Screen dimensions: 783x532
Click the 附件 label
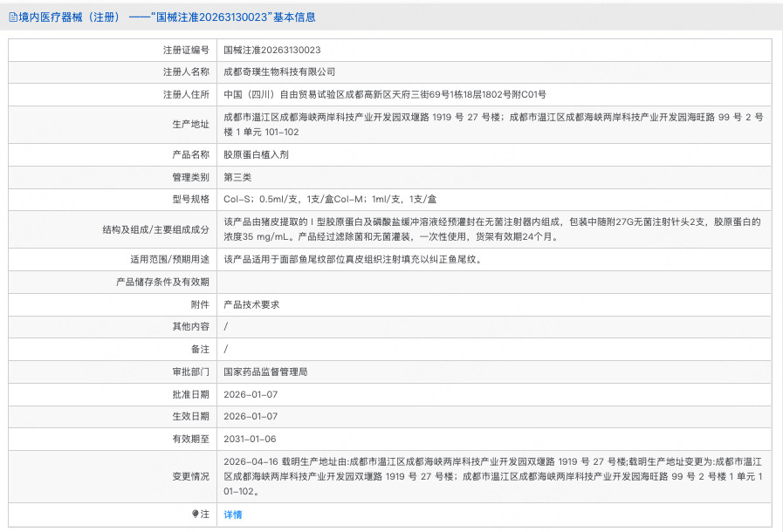[x=200, y=304]
